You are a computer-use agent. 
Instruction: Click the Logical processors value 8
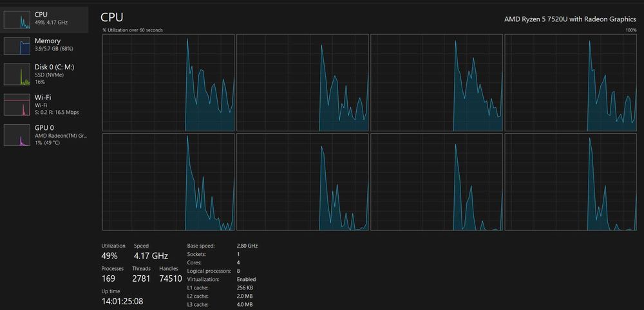tap(238, 271)
